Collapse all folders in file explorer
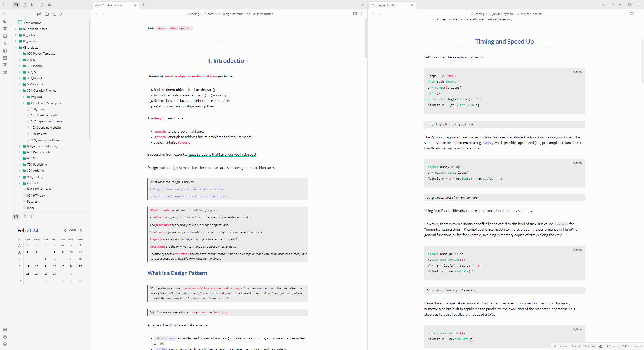This screenshot has height=350, width=644. click(x=61, y=14)
